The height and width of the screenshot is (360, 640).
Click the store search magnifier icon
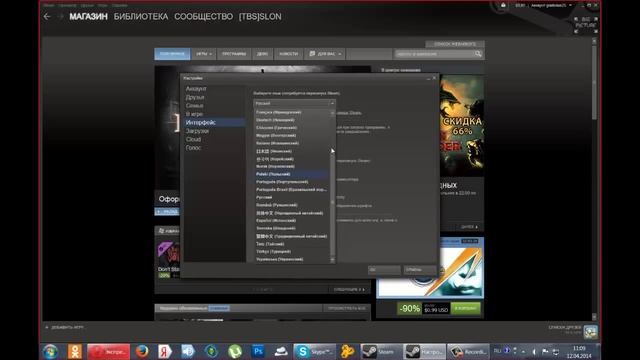click(x=478, y=54)
